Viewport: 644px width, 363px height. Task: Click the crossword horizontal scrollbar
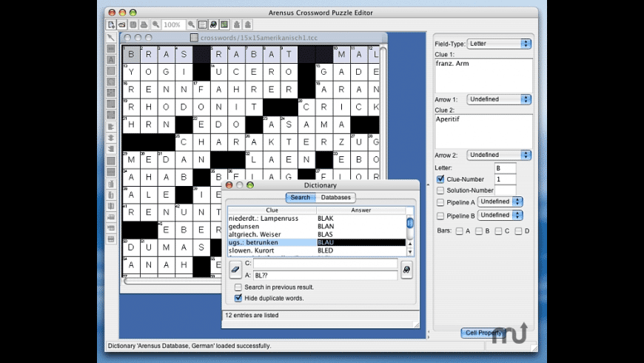(x=172, y=281)
